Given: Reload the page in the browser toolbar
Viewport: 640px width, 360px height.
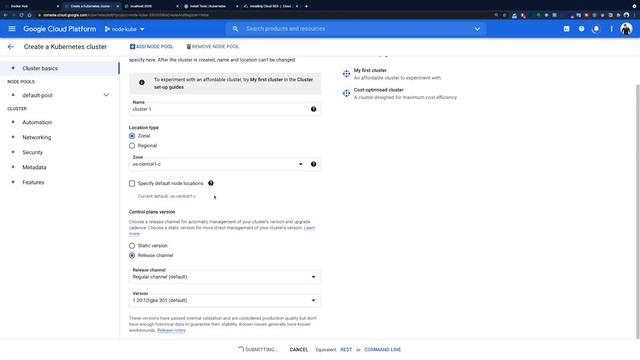Looking at the screenshot, I should click(x=21, y=15).
